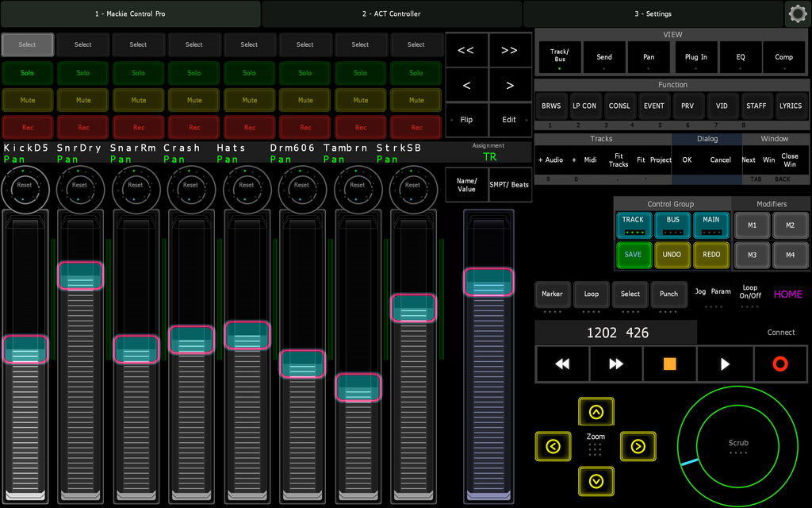Open settings via the gear icon
This screenshot has width=812, height=508.
797,13
